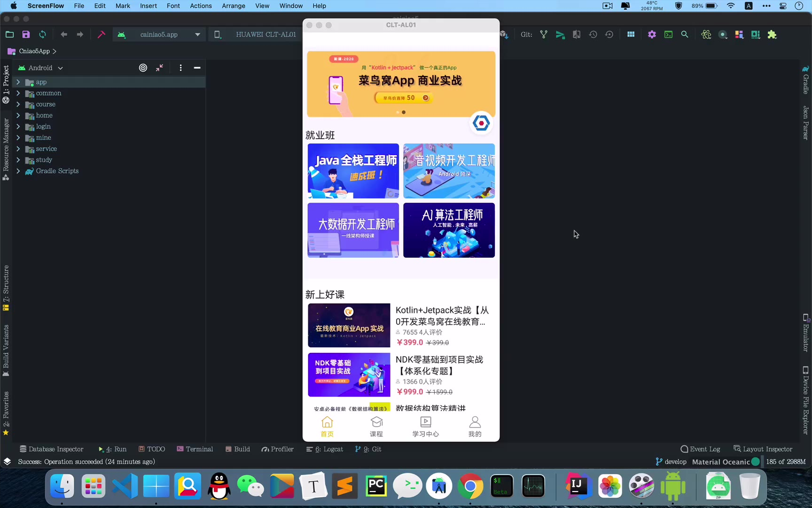Click the 185 of 2988M memory indicator
812x508 pixels.
pos(786,462)
